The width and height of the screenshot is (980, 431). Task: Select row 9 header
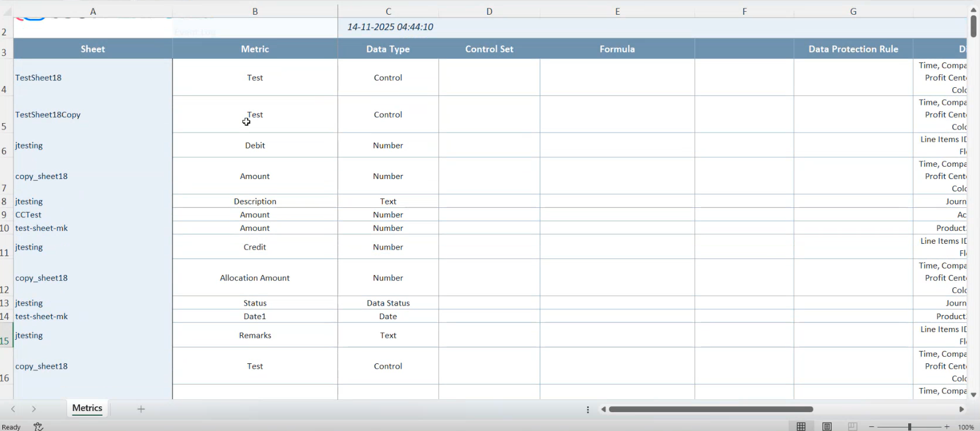pos(5,215)
